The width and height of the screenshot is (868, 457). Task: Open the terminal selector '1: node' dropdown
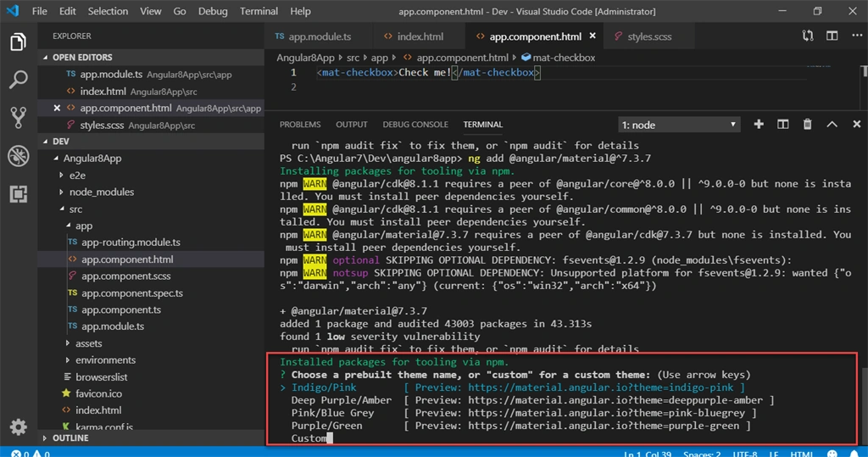click(x=679, y=125)
